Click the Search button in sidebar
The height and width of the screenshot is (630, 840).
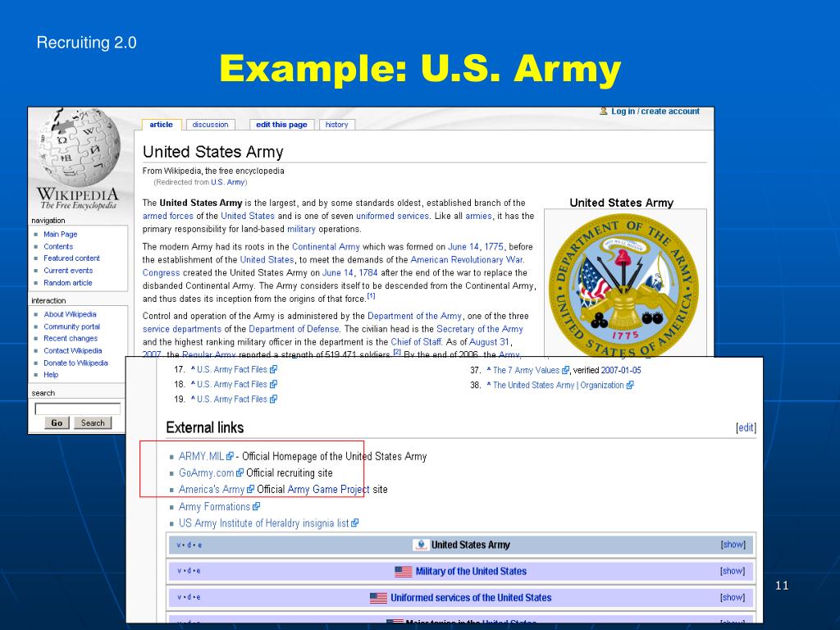point(93,422)
